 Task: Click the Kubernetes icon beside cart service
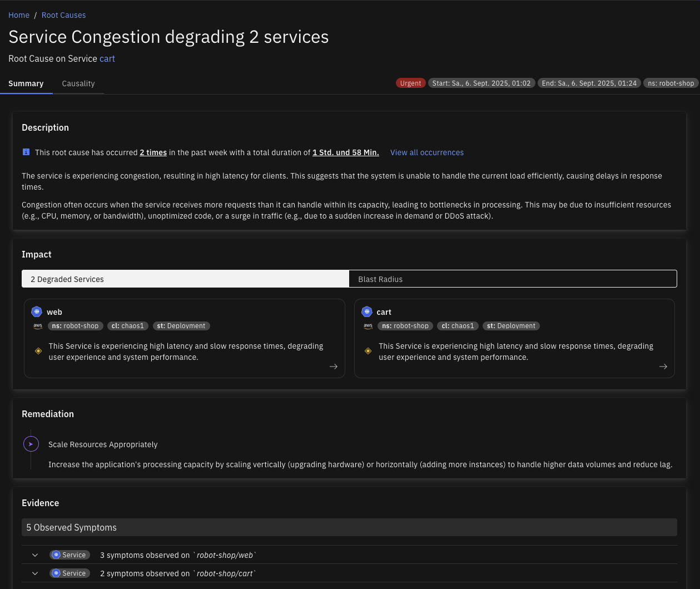(367, 312)
